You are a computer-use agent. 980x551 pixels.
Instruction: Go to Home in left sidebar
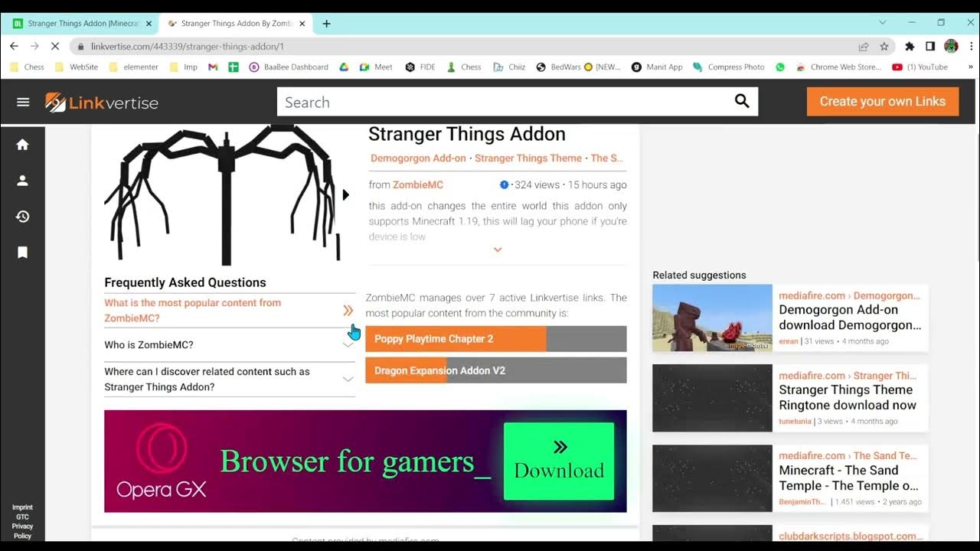coord(23,145)
